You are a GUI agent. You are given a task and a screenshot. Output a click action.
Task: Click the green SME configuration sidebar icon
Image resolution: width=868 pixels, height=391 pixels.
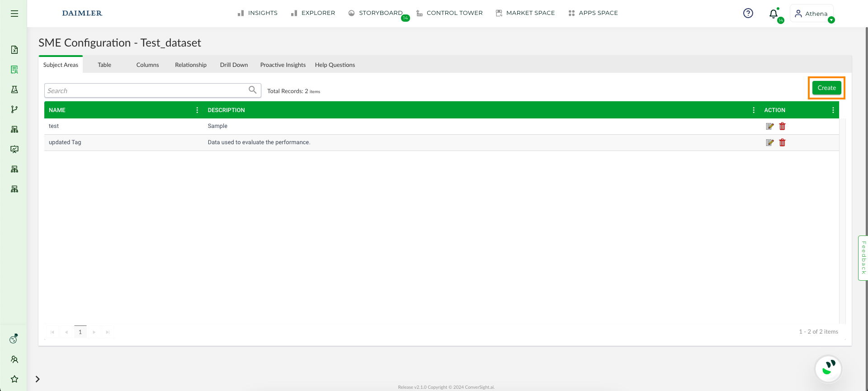click(x=14, y=70)
